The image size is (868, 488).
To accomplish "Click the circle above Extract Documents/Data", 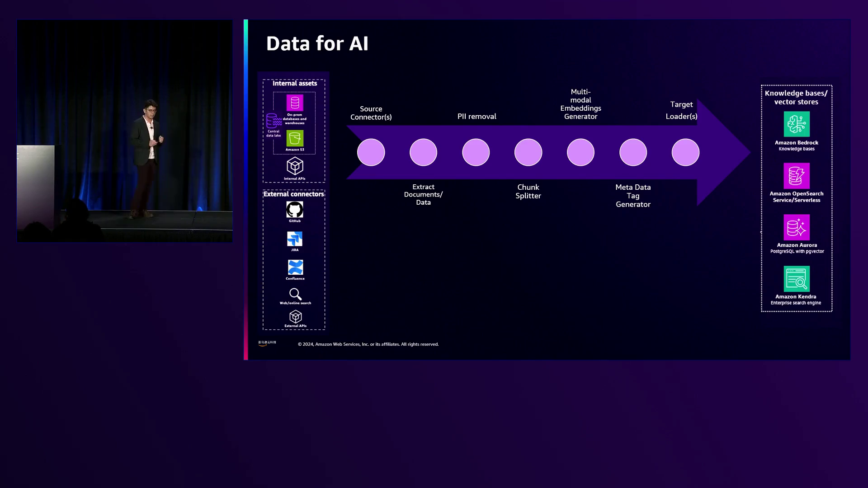I will tap(423, 152).
